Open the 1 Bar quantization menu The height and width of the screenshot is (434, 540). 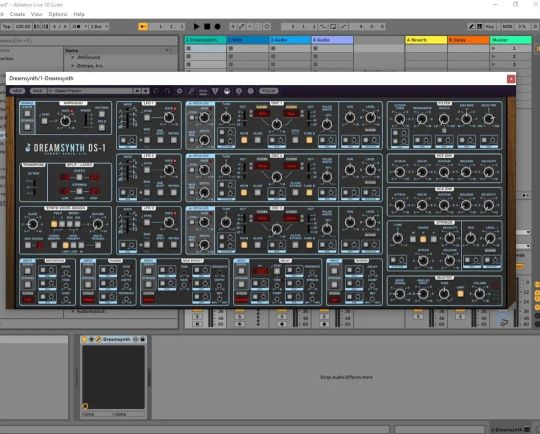99,27
